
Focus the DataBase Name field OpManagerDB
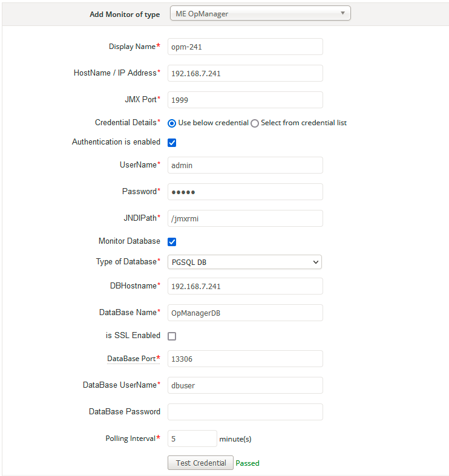[245, 313]
